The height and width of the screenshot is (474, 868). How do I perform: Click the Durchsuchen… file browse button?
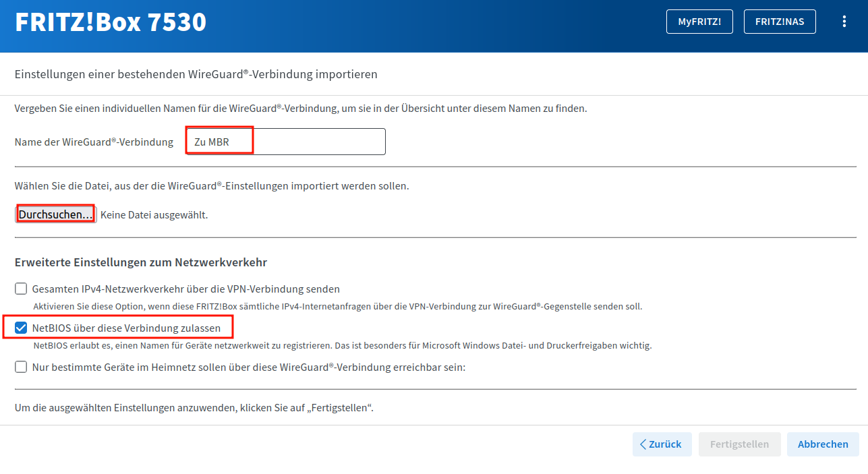click(56, 214)
